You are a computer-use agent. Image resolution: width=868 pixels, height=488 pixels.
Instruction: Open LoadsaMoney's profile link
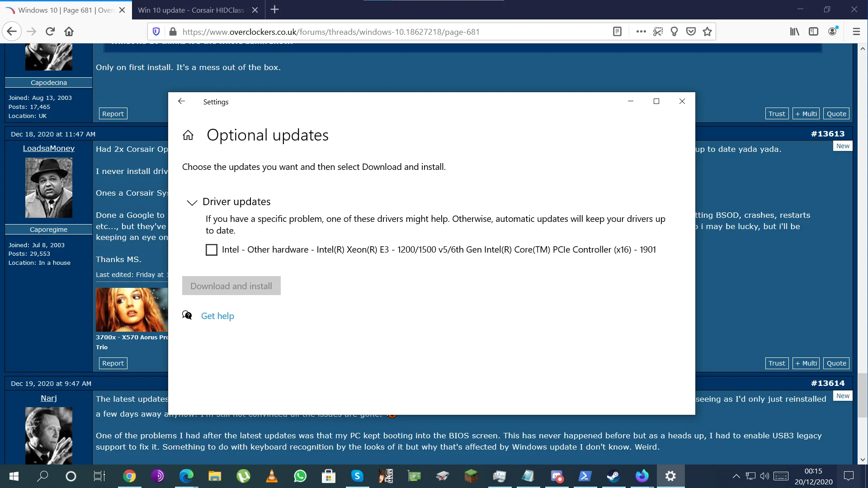[49, 148]
